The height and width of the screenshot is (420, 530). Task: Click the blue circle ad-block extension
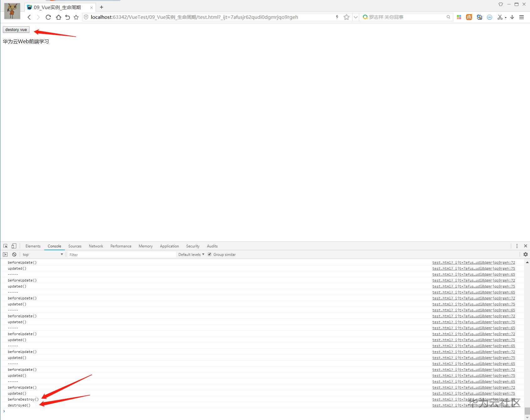[490, 17]
